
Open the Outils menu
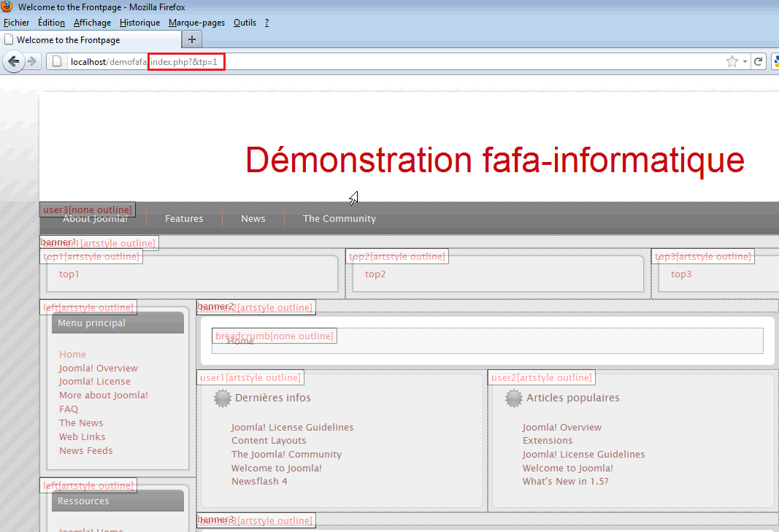pyautogui.click(x=245, y=23)
